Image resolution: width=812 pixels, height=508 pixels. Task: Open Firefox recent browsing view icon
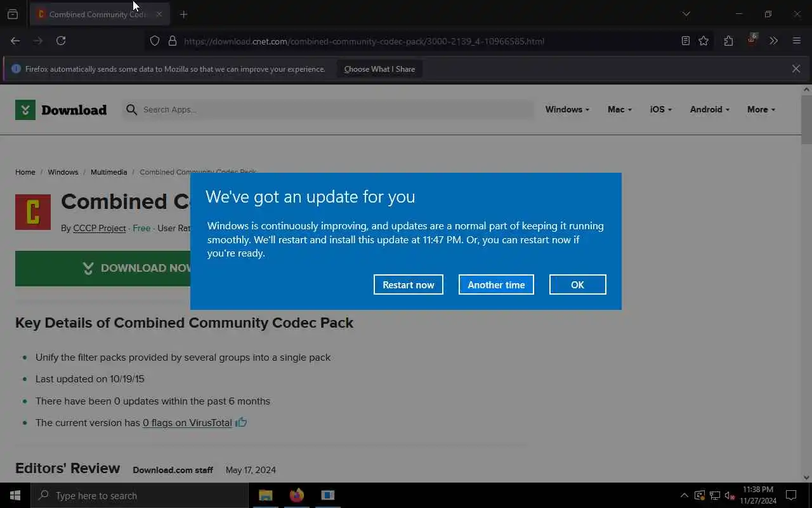tap(13, 14)
